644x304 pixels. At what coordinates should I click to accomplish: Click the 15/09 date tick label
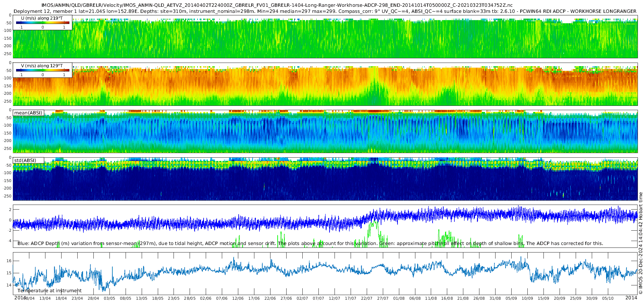[x=543, y=298]
